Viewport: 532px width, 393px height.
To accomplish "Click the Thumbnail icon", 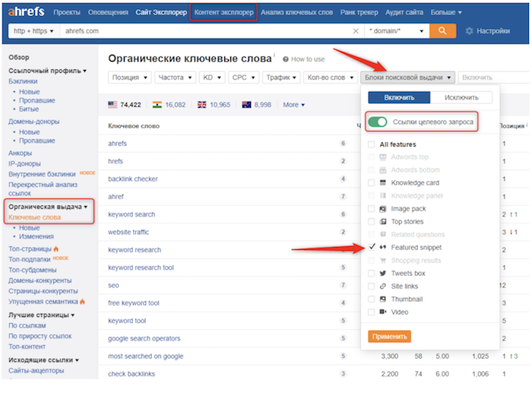I will [383, 299].
